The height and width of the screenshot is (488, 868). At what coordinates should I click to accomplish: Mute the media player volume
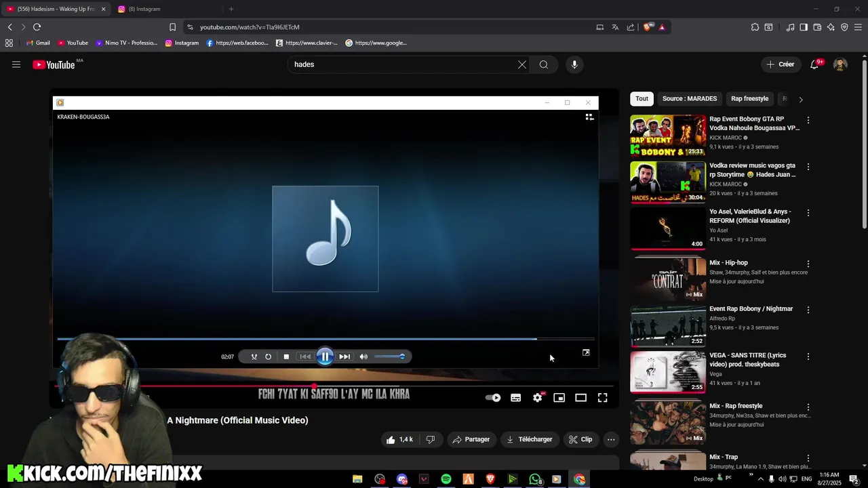(x=363, y=357)
